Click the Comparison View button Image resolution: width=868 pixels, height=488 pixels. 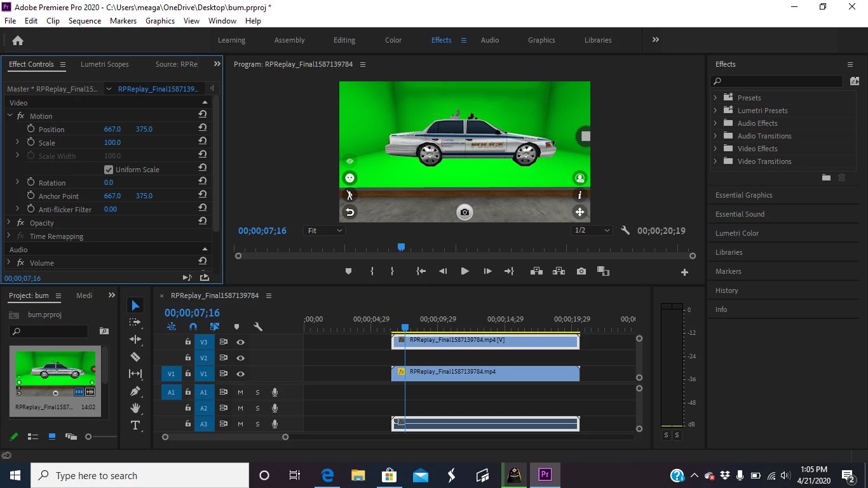coord(603,271)
